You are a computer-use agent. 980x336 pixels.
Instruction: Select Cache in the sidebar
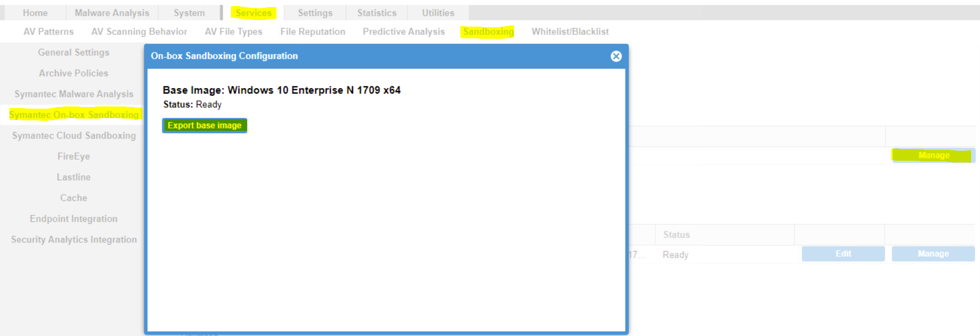click(x=74, y=198)
